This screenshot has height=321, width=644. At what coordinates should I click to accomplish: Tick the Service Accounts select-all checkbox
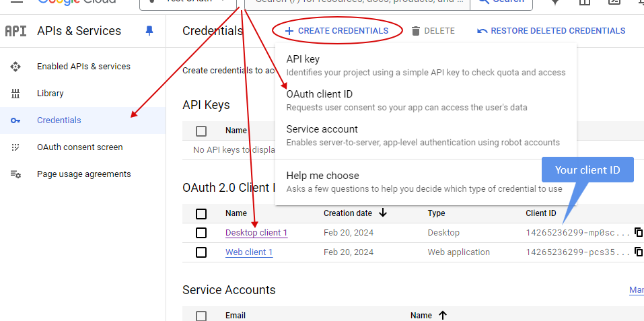coord(201,316)
